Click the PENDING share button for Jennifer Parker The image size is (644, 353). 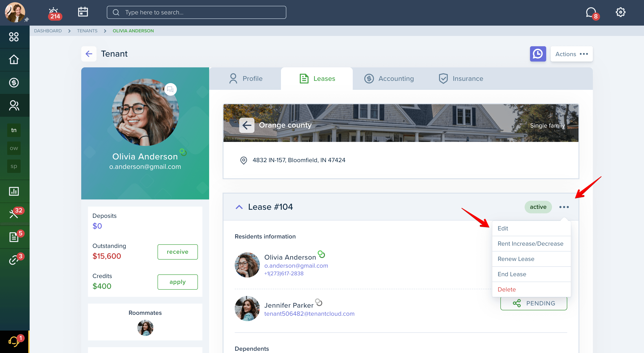pos(534,303)
